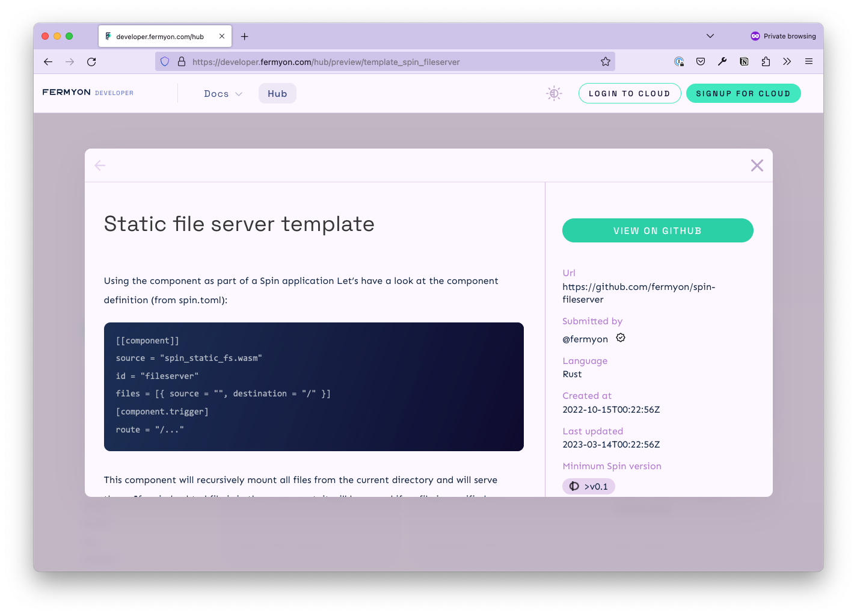This screenshot has height=616, width=857.
Task: Open developer tools wrench icon
Action: coord(722,61)
